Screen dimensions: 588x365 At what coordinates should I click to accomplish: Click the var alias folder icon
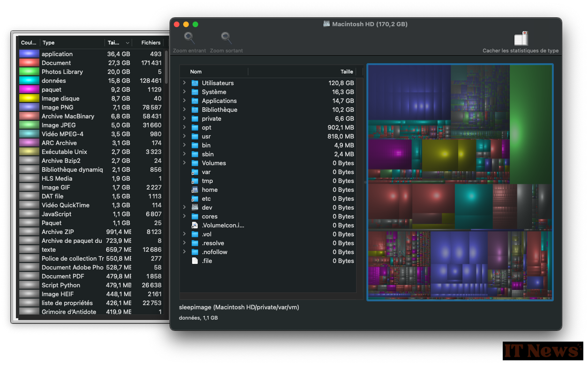195,172
